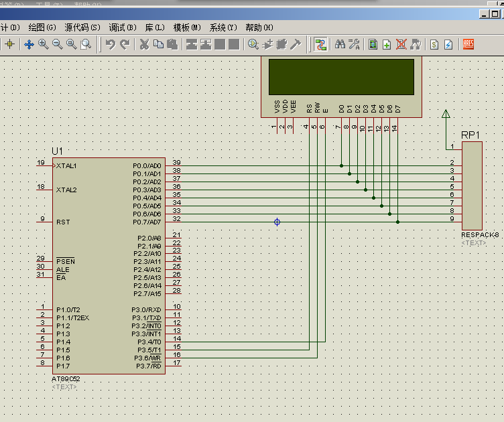Click the decompose hammer icon
The width and height of the screenshot is (504, 422).
(x=296, y=44)
